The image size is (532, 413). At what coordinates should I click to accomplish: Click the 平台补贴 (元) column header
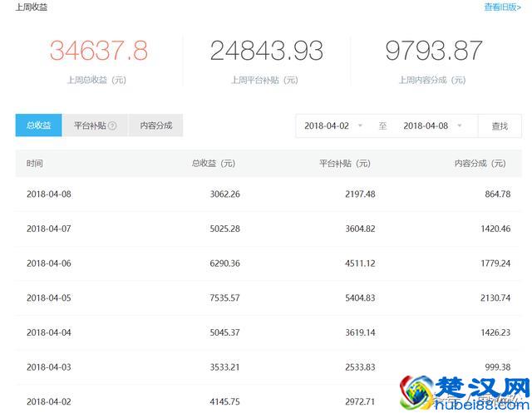tap(345, 164)
